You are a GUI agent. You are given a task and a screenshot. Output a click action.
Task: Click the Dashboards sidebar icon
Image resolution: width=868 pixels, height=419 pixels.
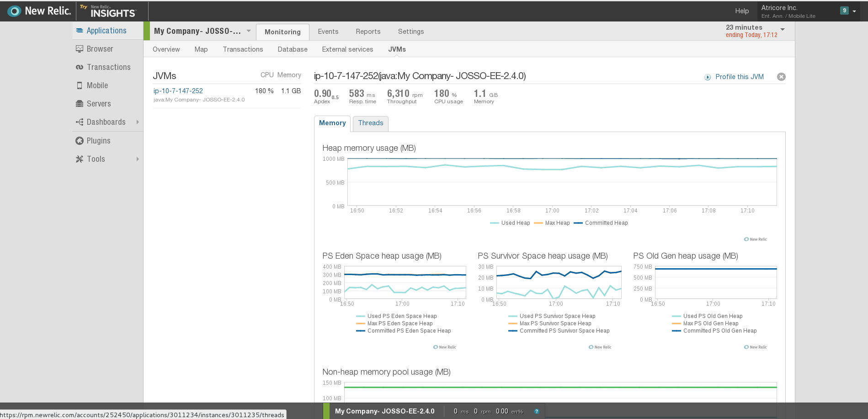pyautogui.click(x=80, y=122)
